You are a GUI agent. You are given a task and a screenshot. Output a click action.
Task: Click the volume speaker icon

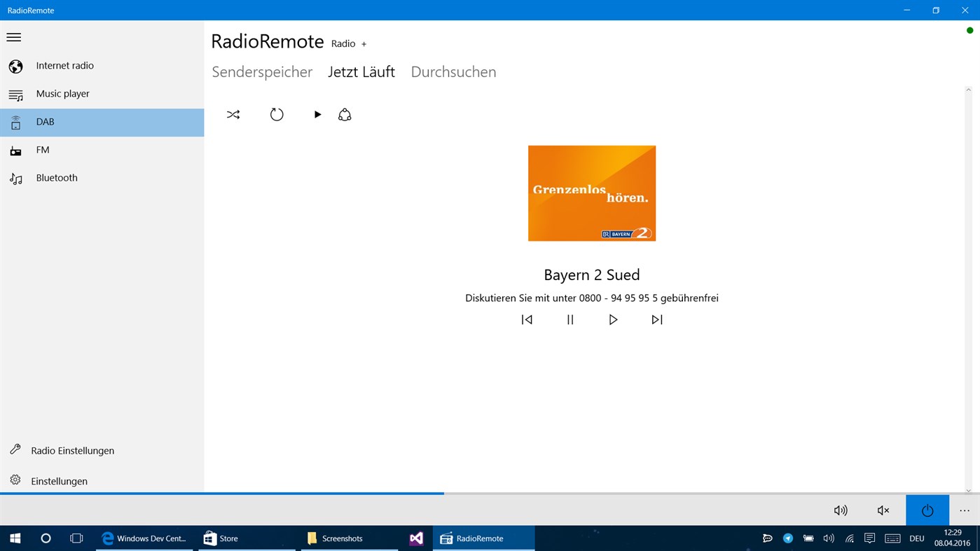840,510
